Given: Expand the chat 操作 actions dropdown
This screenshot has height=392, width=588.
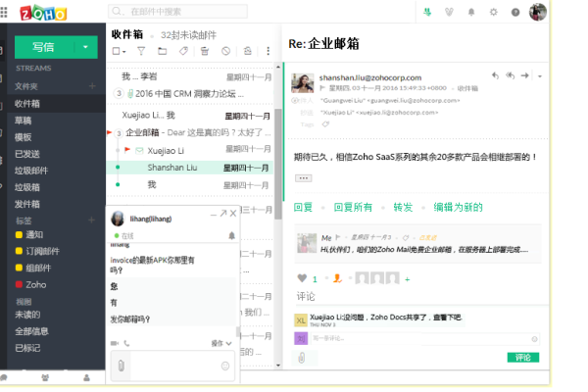Looking at the screenshot, I should pyautogui.click(x=221, y=343).
